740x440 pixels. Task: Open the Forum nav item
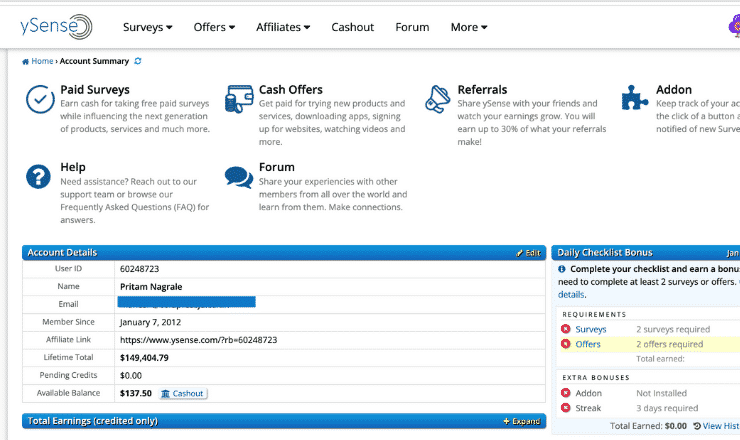coord(412,27)
